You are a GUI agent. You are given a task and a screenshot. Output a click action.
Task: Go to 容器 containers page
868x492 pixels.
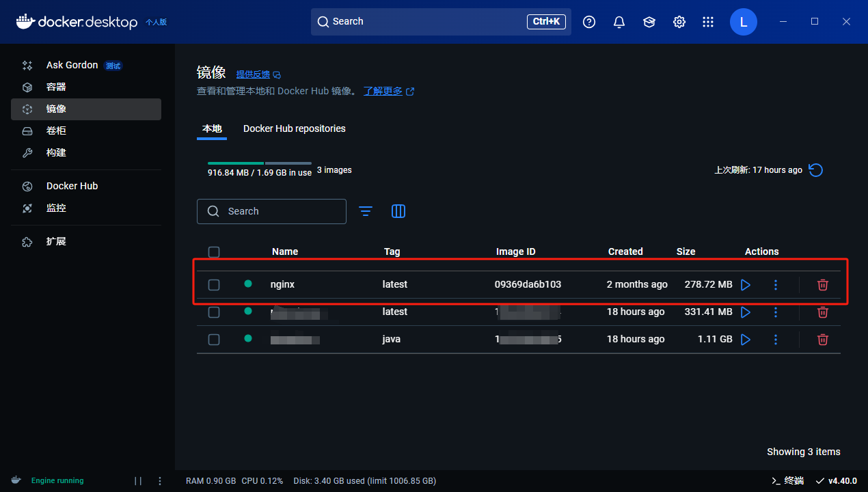(86, 87)
